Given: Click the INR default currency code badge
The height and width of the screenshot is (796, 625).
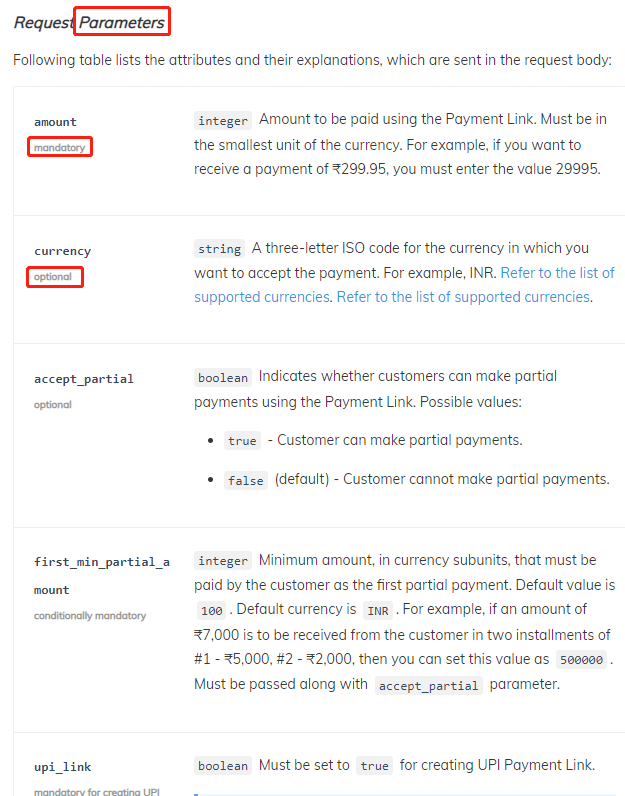Looking at the screenshot, I should 377,610.
